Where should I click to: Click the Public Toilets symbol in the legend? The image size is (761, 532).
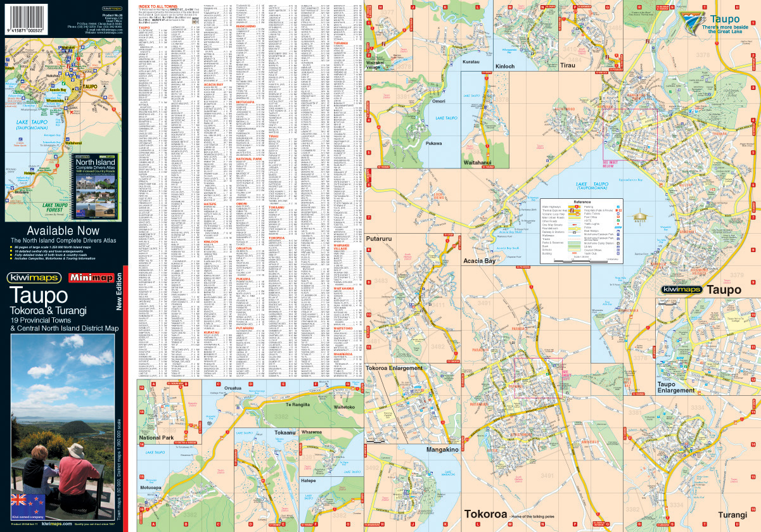pyautogui.click(x=618, y=213)
